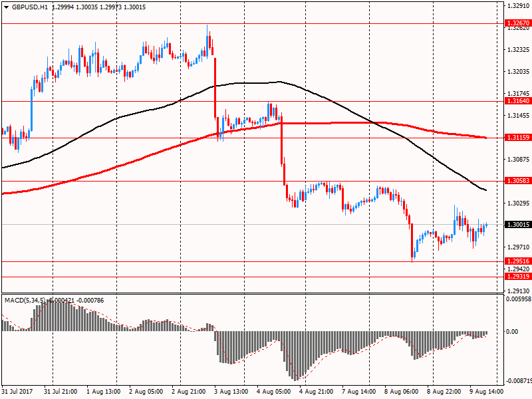Click the time label 3 Aug 13:00

(231, 392)
